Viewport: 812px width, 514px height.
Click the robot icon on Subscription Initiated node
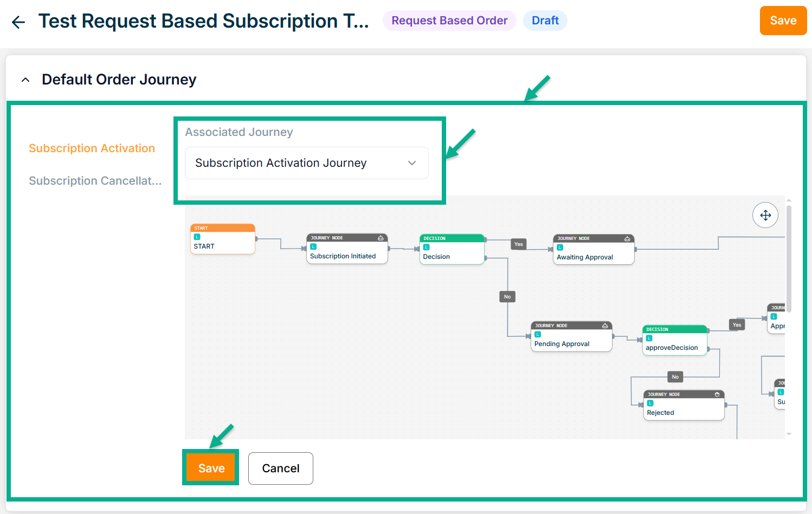click(381, 238)
